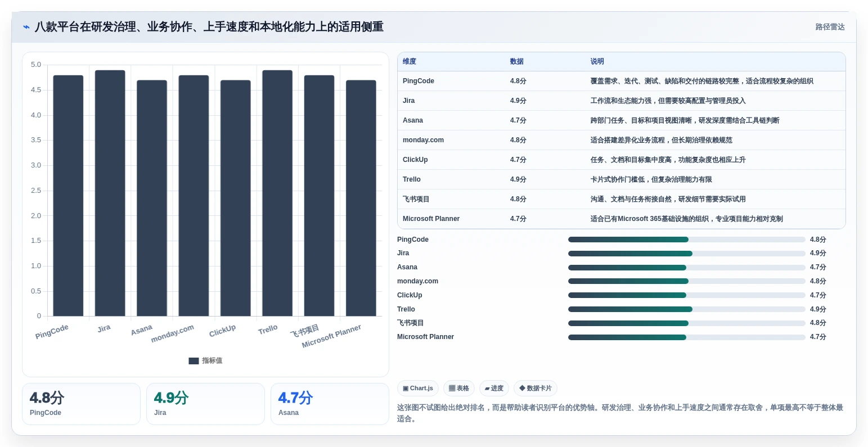868x447 pixels.
Task: Click the 维度 column header
Action: (x=410, y=62)
